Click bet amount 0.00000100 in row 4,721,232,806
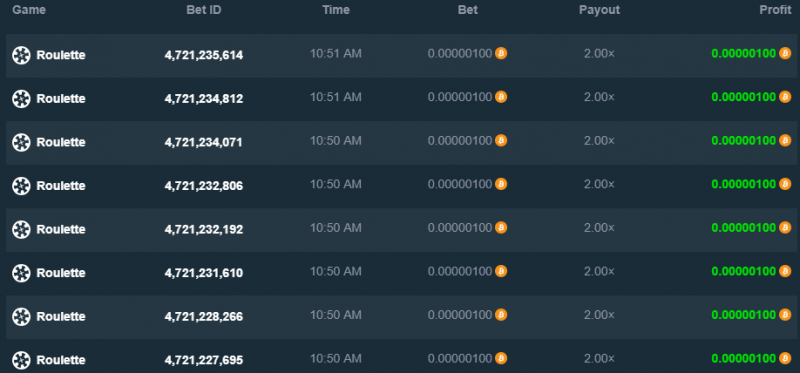Viewport: 800px width, 373px height. [460, 184]
